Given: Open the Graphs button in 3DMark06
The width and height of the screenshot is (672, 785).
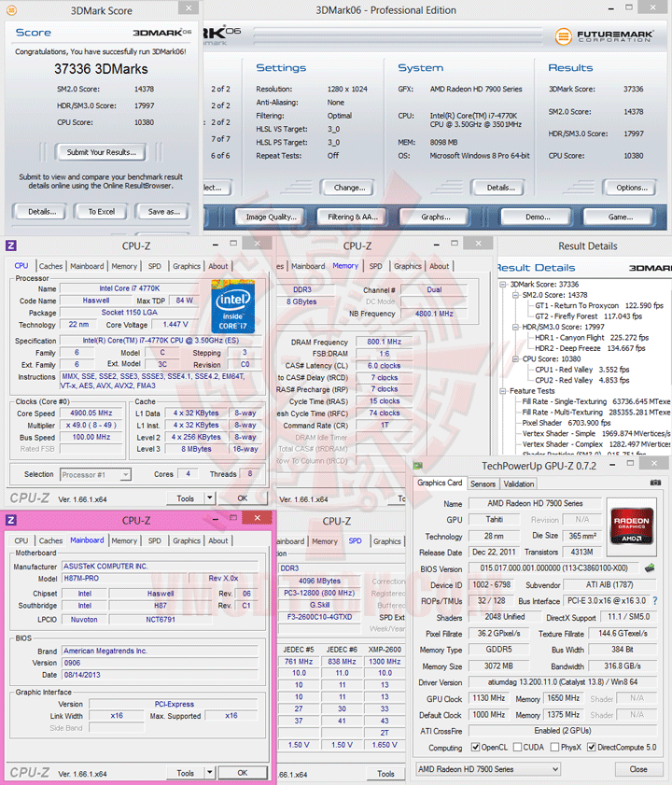Looking at the screenshot, I should click(435, 217).
